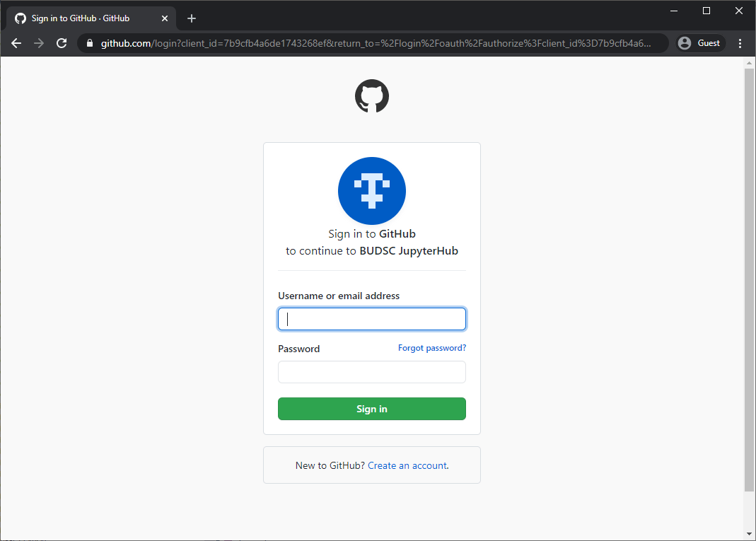The height and width of the screenshot is (541, 756).
Task: Select the Sign in to GitHub tab
Action: [x=92, y=18]
